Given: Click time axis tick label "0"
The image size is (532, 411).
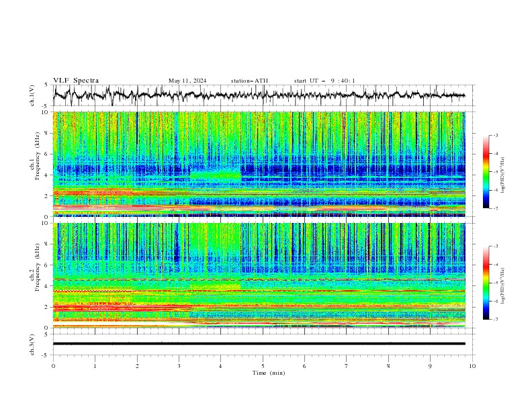Looking at the screenshot, I should point(53,366).
